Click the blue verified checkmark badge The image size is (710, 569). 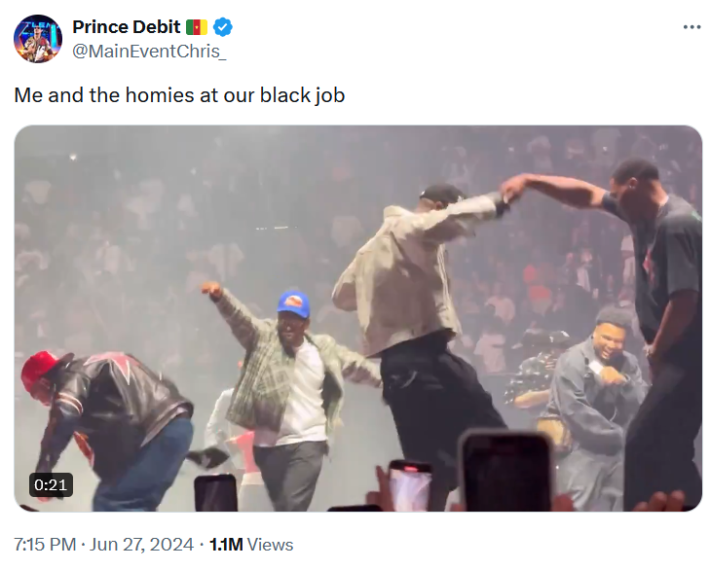[223, 27]
